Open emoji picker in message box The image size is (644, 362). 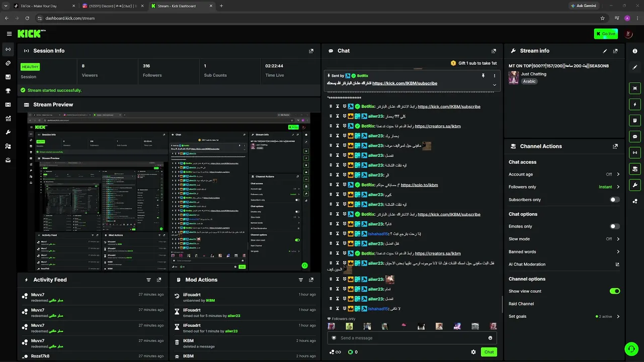coord(490,338)
